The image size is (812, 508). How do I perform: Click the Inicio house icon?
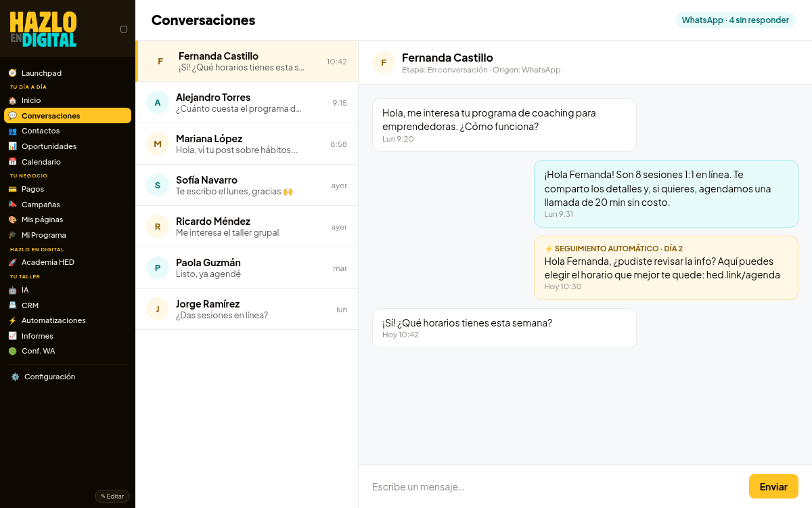pos(12,100)
